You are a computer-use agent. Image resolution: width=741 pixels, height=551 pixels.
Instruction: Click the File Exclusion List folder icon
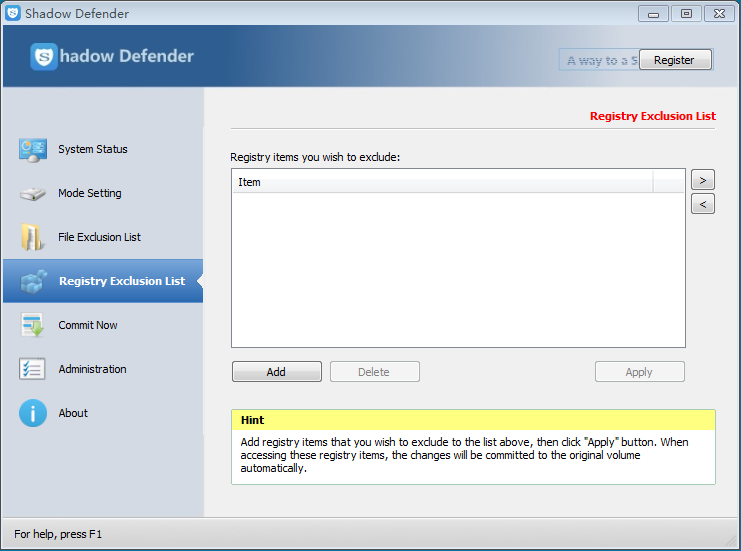[33, 238]
